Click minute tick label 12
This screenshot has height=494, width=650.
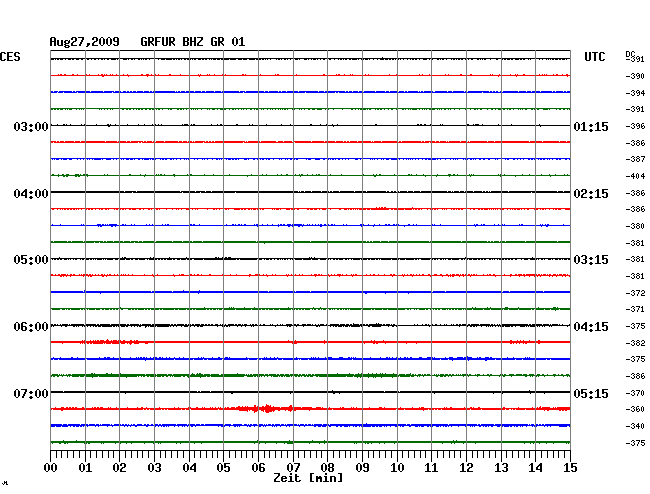[x=466, y=468]
